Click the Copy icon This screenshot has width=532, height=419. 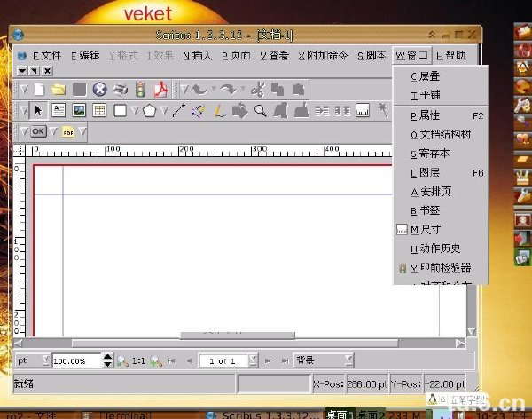(278, 90)
